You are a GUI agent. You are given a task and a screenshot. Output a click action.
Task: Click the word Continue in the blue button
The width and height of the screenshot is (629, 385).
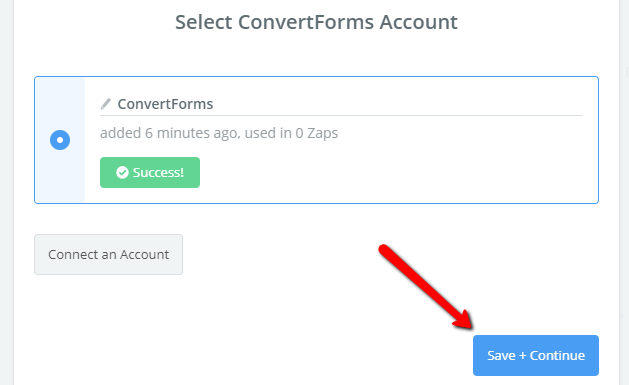[557, 355]
